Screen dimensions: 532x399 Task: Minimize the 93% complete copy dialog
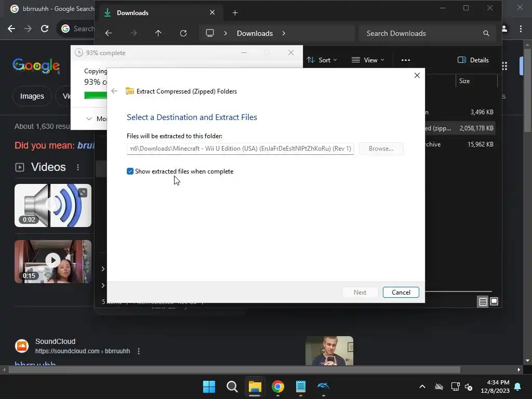click(x=244, y=52)
